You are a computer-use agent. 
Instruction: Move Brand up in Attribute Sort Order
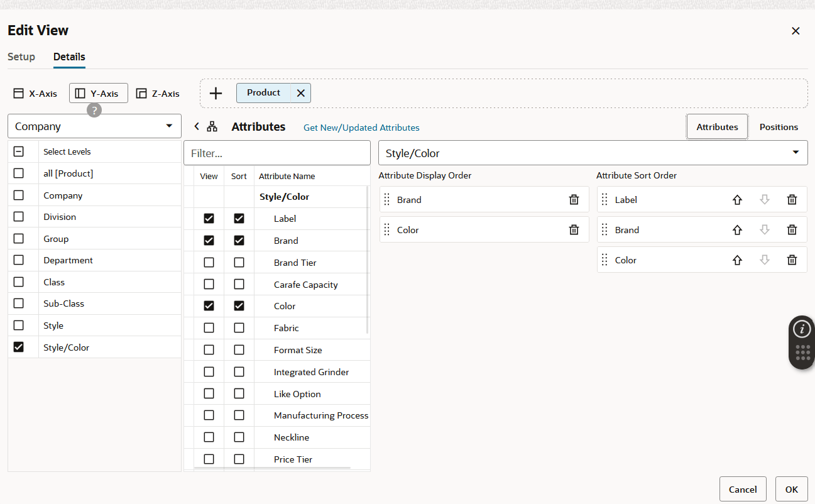(x=737, y=229)
